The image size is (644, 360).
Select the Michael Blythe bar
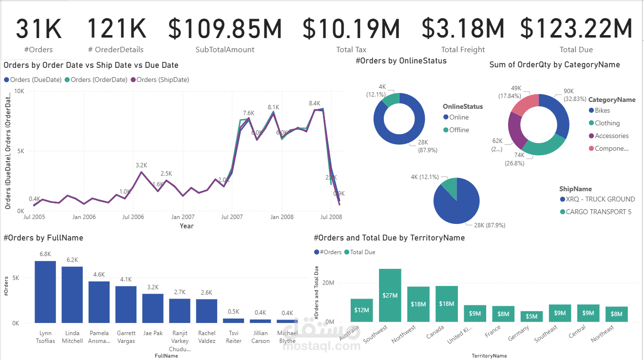[x=287, y=321]
